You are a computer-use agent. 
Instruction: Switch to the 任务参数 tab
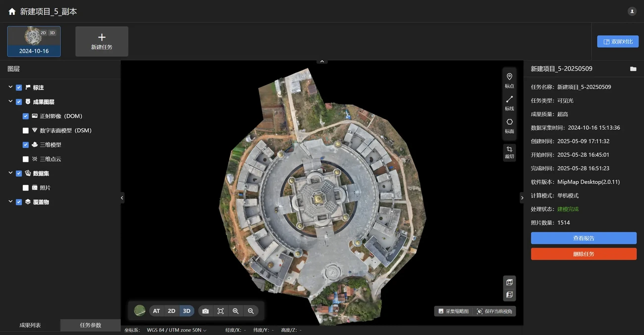coord(90,325)
